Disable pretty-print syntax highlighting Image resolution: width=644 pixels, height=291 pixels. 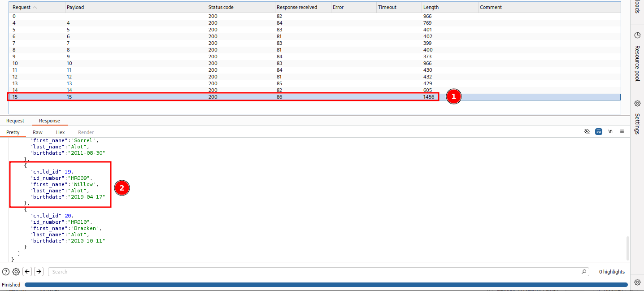598,131
